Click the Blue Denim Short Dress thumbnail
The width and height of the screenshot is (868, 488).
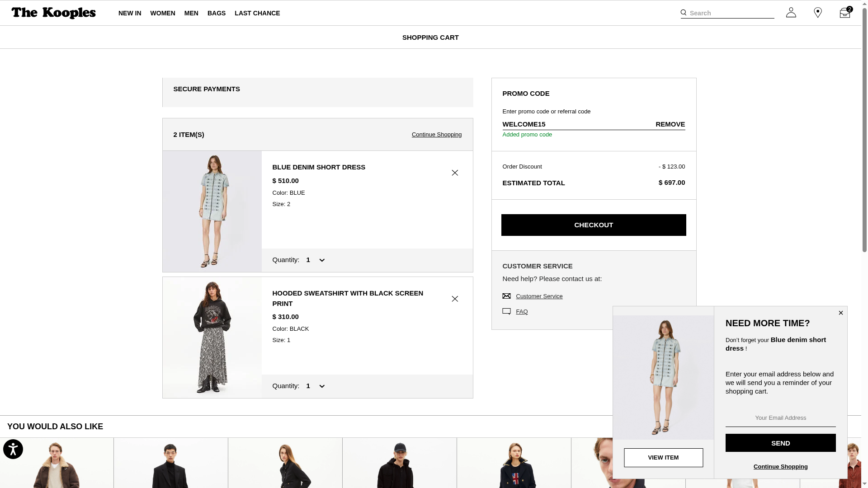click(x=212, y=211)
